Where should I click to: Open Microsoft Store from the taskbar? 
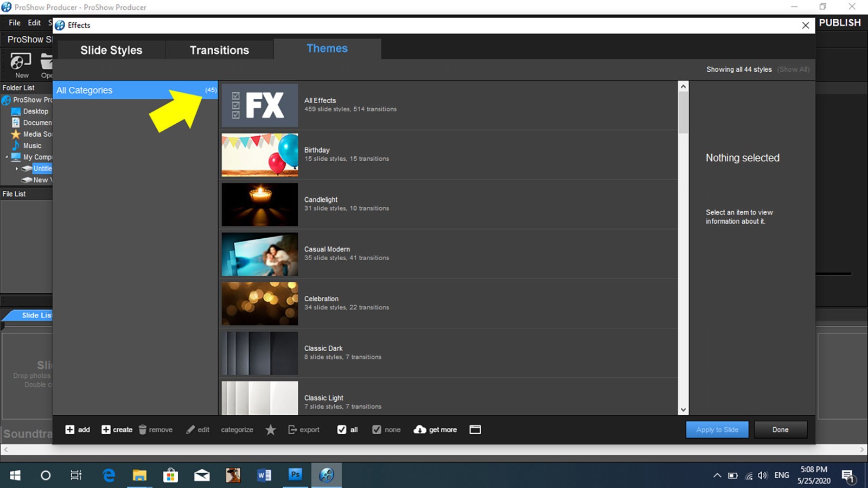[x=170, y=476]
